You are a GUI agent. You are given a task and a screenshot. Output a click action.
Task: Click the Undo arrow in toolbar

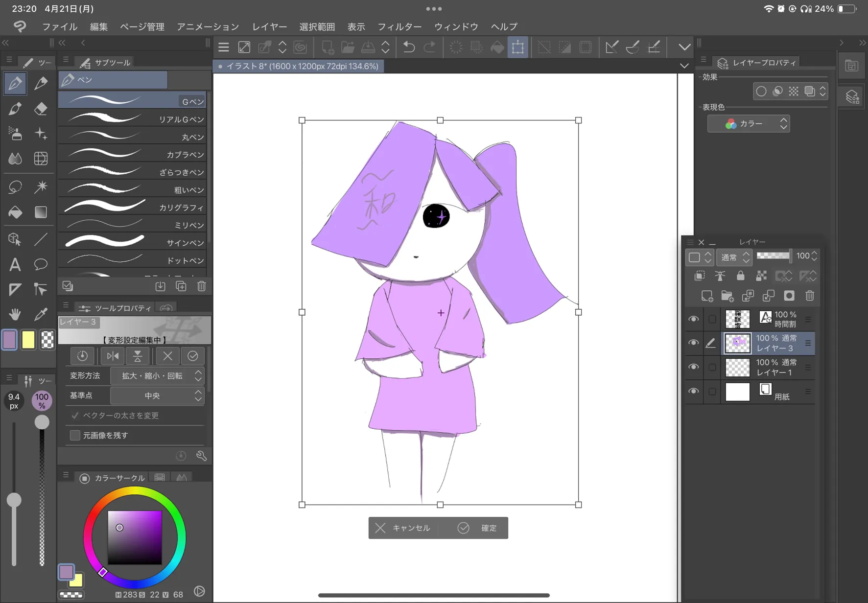tap(409, 47)
